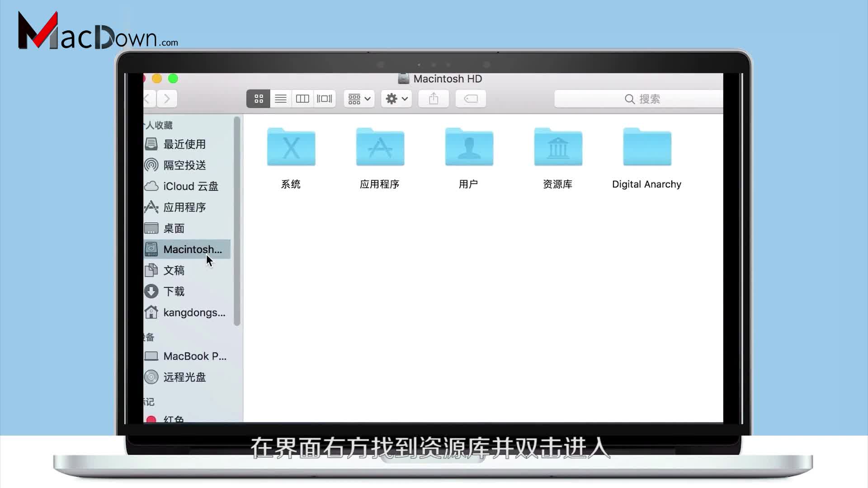Open iCloud 云盘 in the sidebar
The height and width of the screenshot is (488, 868).
pos(190,186)
